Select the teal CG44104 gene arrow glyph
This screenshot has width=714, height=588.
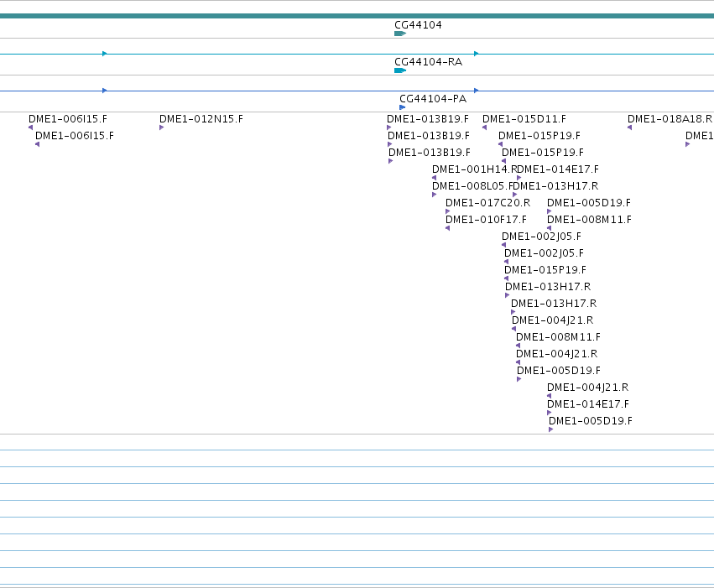(400, 34)
